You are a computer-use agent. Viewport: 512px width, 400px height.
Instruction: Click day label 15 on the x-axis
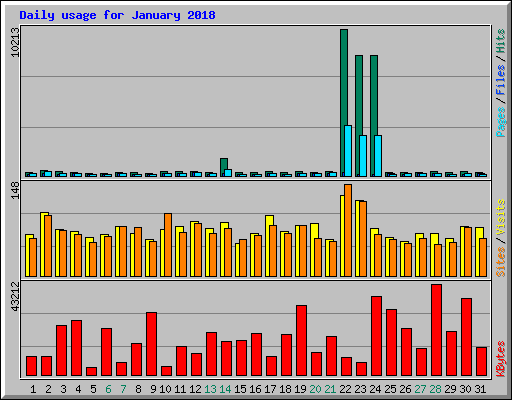click(240, 389)
